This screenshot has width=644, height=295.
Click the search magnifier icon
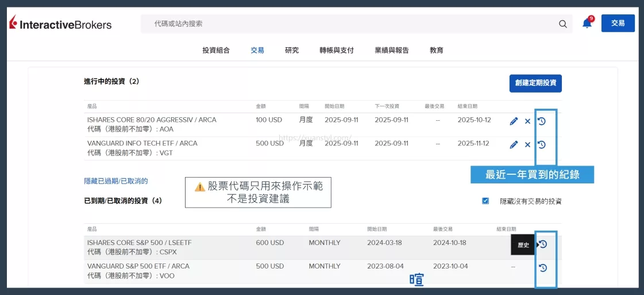coord(562,24)
